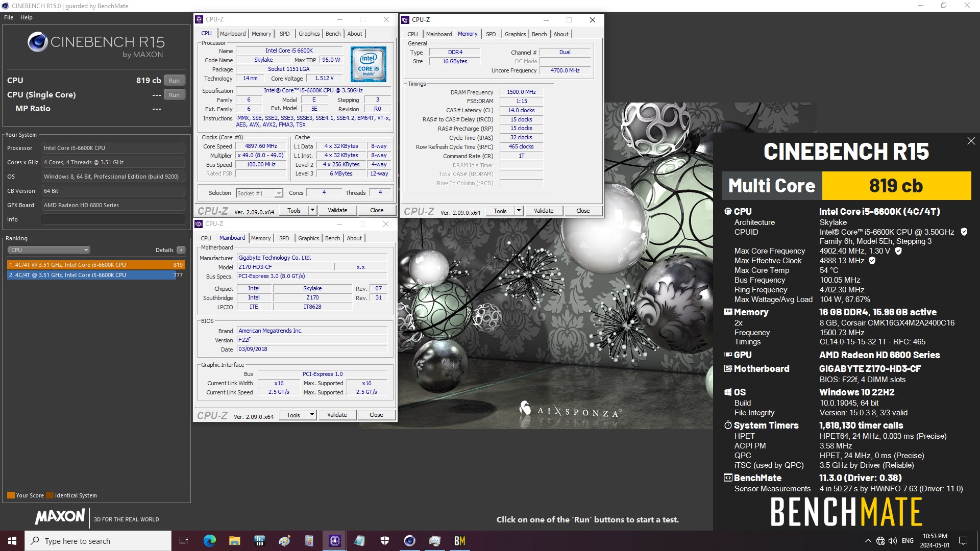Open SPD tab in Mainboard CPU-Z window

284,238
